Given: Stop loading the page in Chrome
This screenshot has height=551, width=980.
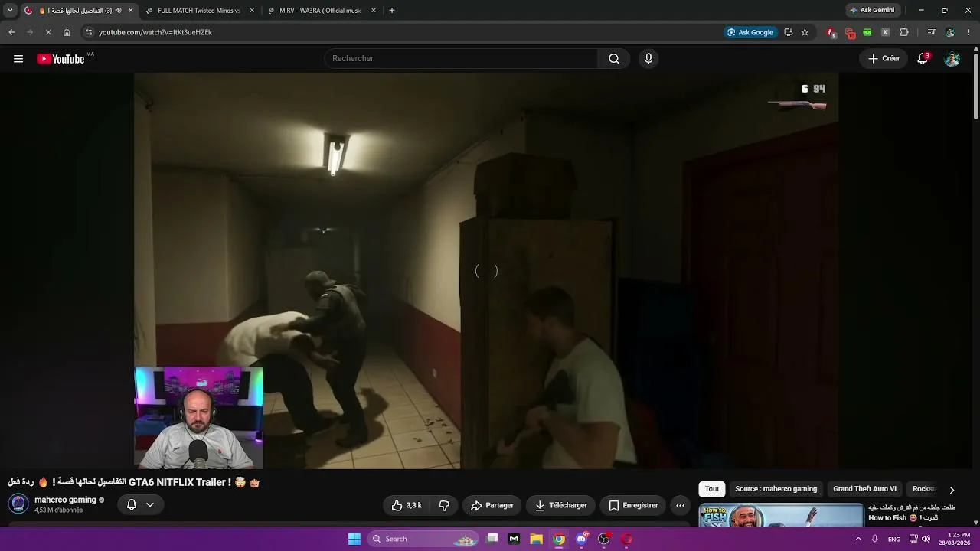Looking at the screenshot, I should 47,32.
